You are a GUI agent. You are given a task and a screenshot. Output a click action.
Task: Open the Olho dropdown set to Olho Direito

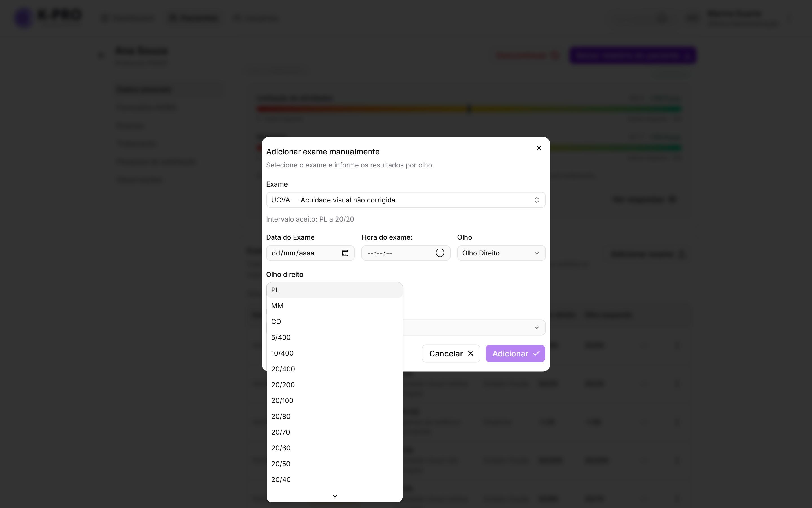pyautogui.click(x=501, y=253)
